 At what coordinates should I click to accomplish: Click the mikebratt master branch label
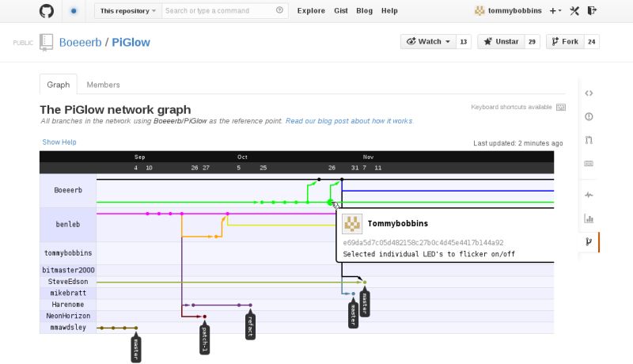353,313
